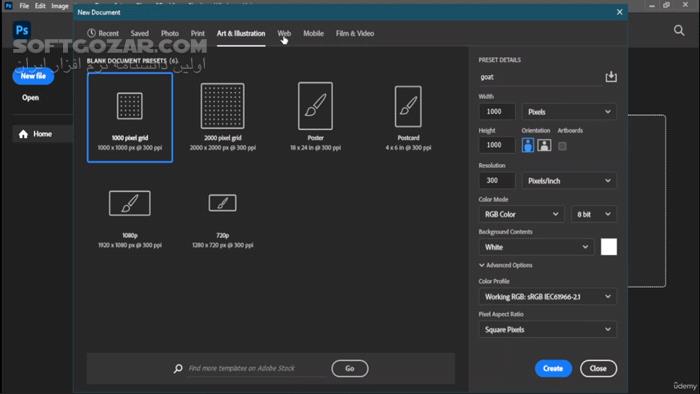Switch to the Web tab
Screen dimensions: 700x394
click(284, 33)
